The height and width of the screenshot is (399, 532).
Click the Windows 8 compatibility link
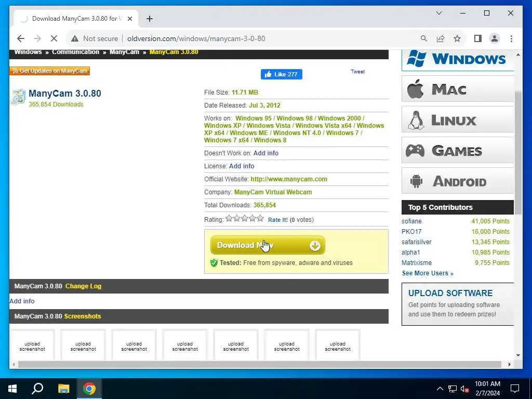point(270,140)
